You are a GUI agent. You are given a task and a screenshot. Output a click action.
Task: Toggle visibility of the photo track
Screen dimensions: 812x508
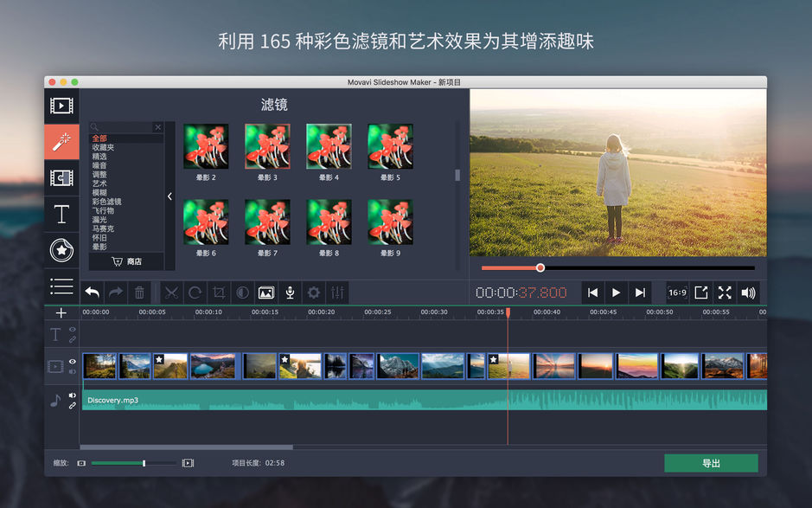click(73, 362)
